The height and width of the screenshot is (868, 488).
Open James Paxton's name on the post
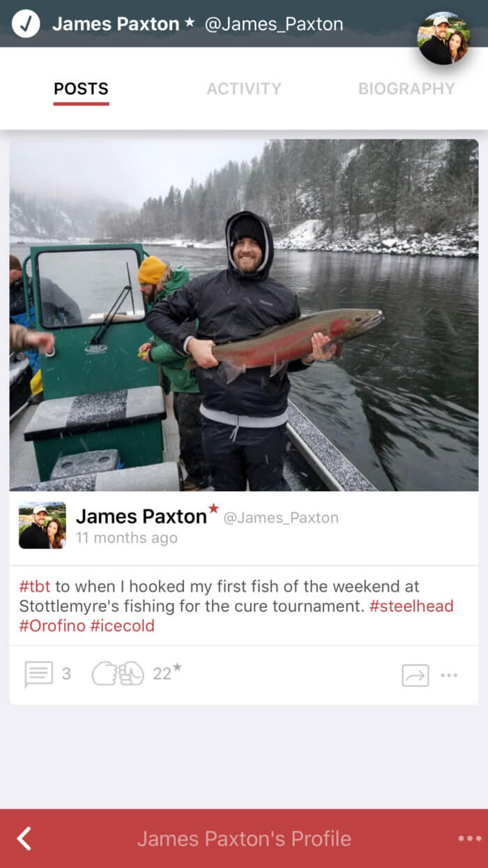pyautogui.click(x=142, y=516)
